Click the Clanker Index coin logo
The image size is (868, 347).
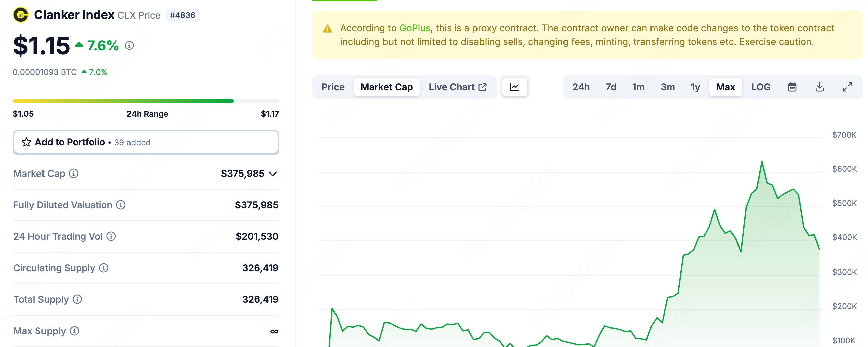coord(20,15)
